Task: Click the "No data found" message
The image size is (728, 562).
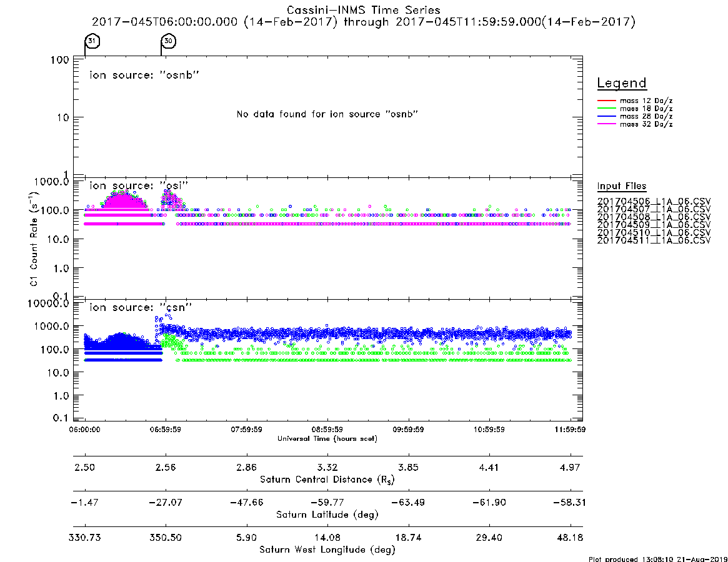Action: pyautogui.click(x=327, y=114)
